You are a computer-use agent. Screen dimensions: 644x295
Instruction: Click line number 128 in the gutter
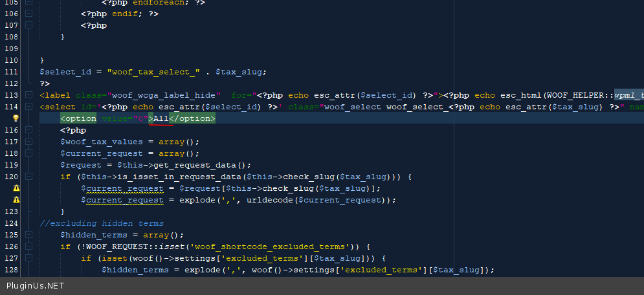point(11,270)
